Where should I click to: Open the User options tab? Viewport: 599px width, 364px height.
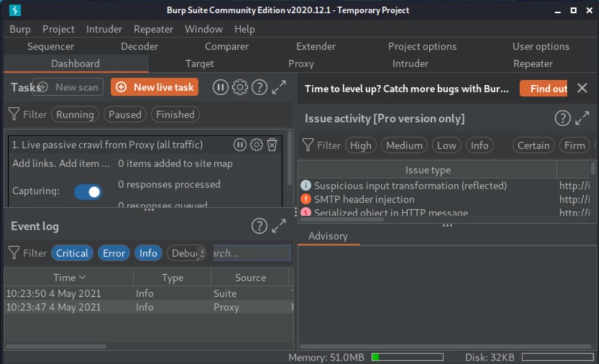click(x=541, y=47)
